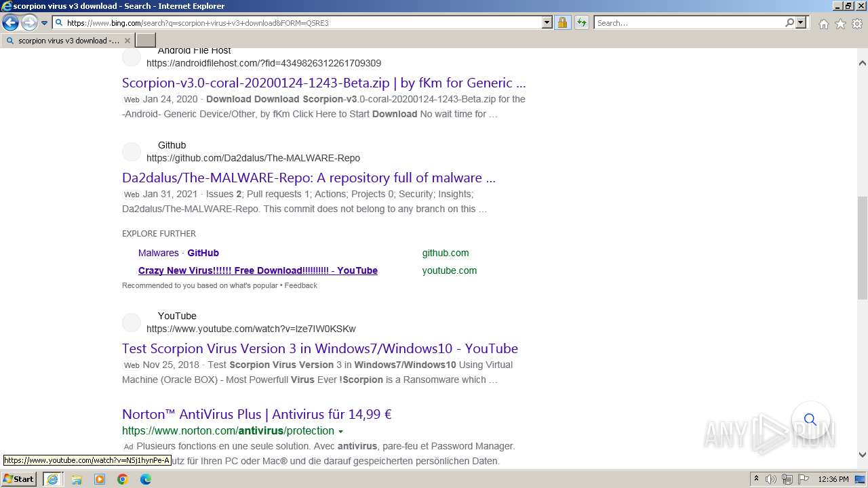Click the github.com/Da2dalus URL text
The width and height of the screenshot is (868, 488).
tap(253, 158)
